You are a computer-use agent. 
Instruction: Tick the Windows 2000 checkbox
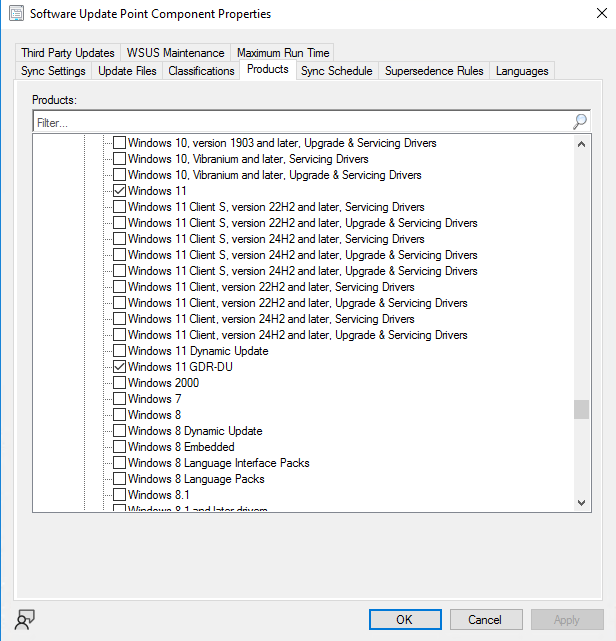click(x=119, y=383)
